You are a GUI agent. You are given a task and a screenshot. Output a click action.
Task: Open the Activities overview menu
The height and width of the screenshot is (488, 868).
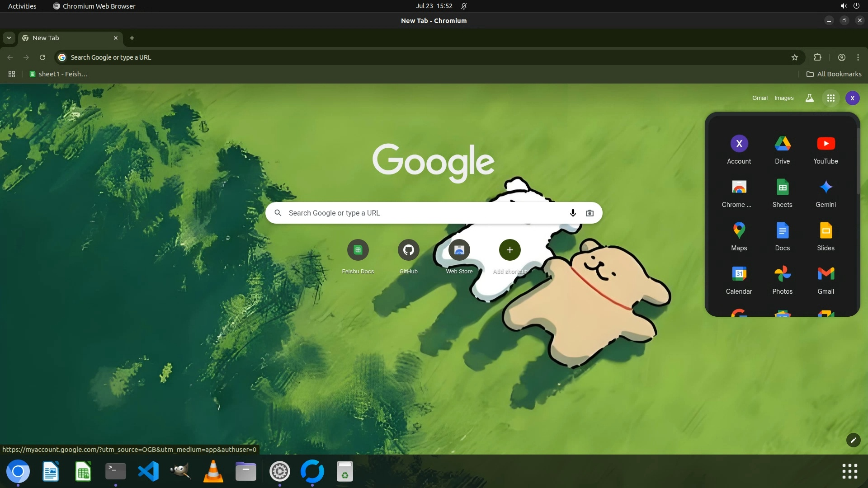click(x=22, y=6)
